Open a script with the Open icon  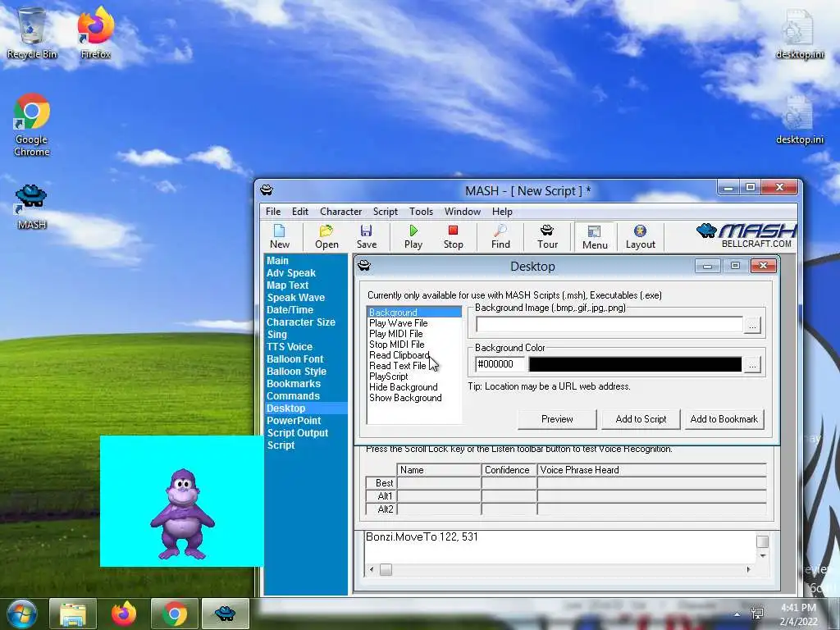point(326,237)
